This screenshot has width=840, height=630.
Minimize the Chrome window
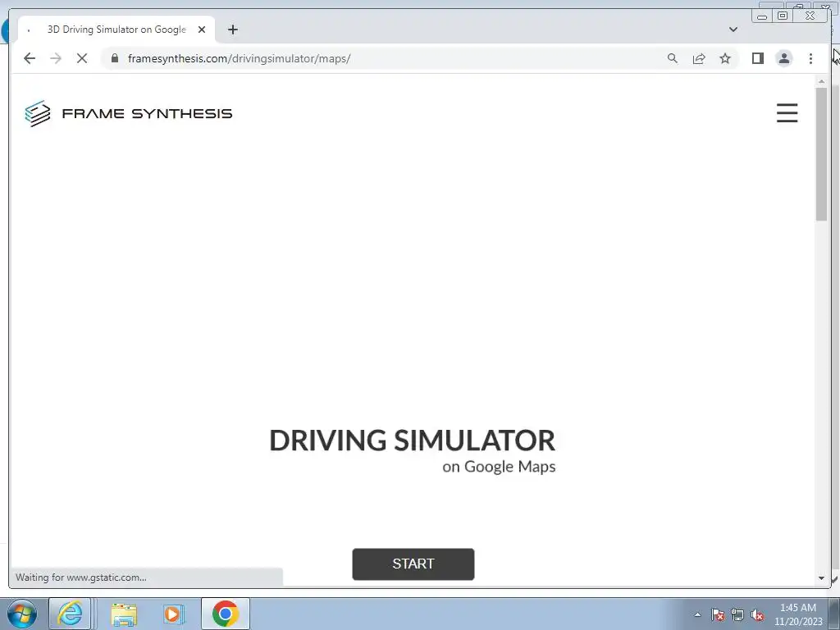(x=762, y=16)
